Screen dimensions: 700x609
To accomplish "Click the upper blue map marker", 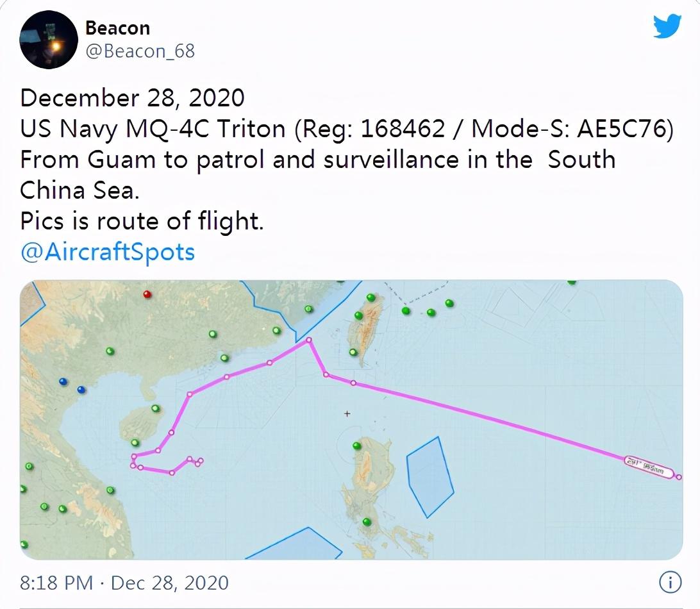I will [x=63, y=381].
